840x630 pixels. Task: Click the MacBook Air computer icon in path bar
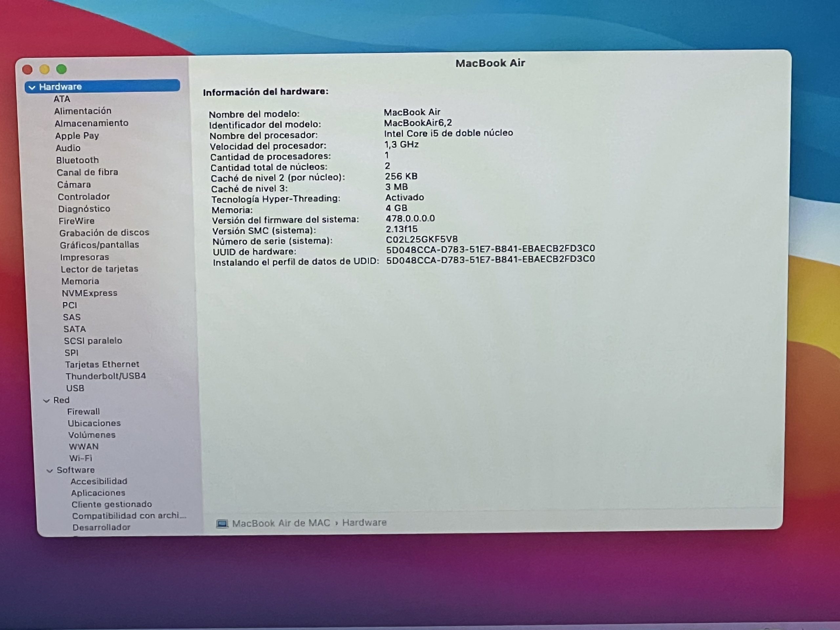point(222,524)
